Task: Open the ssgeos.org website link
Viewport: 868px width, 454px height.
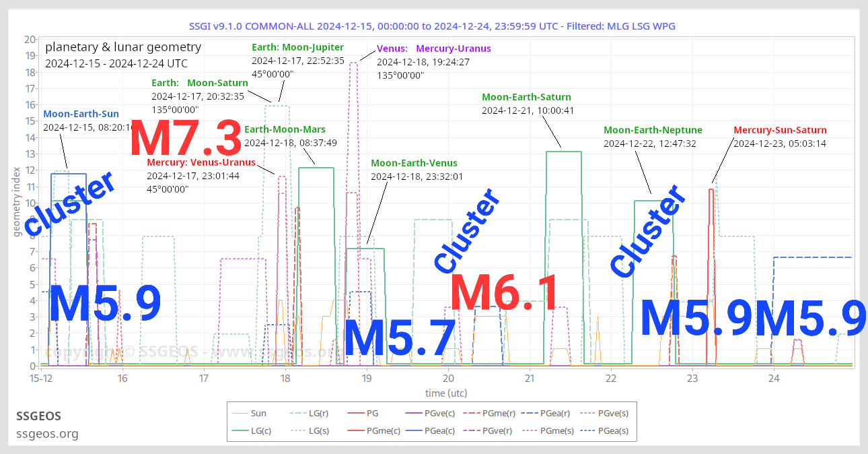Action: 47,434
